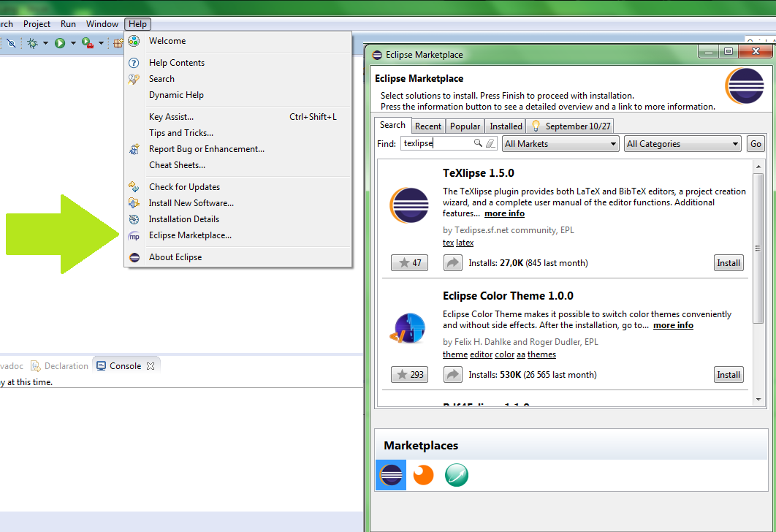Image resolution: width=776 pixels, height=532 pixels.
Task: Select Welcome from Help menu
Action: pos(238,41)
